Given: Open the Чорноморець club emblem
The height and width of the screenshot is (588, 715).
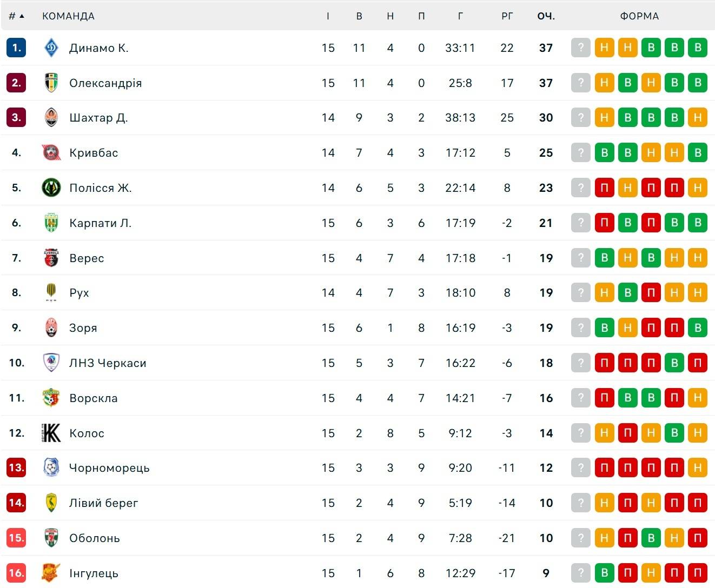Looking at the screenshot, I should (51, 467).
